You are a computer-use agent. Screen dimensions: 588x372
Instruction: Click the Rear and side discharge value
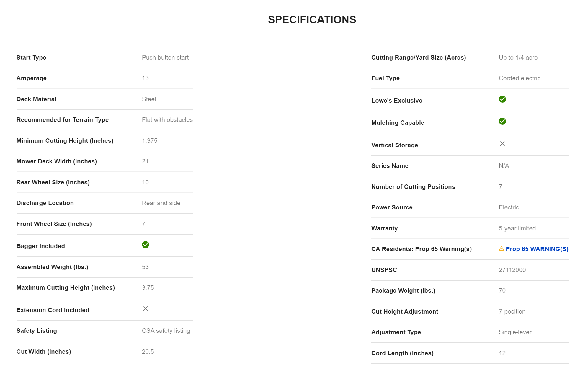click(x=161, y=203)
